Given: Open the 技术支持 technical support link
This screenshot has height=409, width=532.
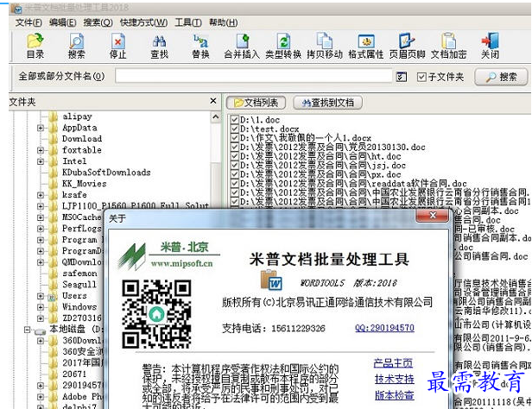Looking at the screenshot, I should (x=394, y=379).
